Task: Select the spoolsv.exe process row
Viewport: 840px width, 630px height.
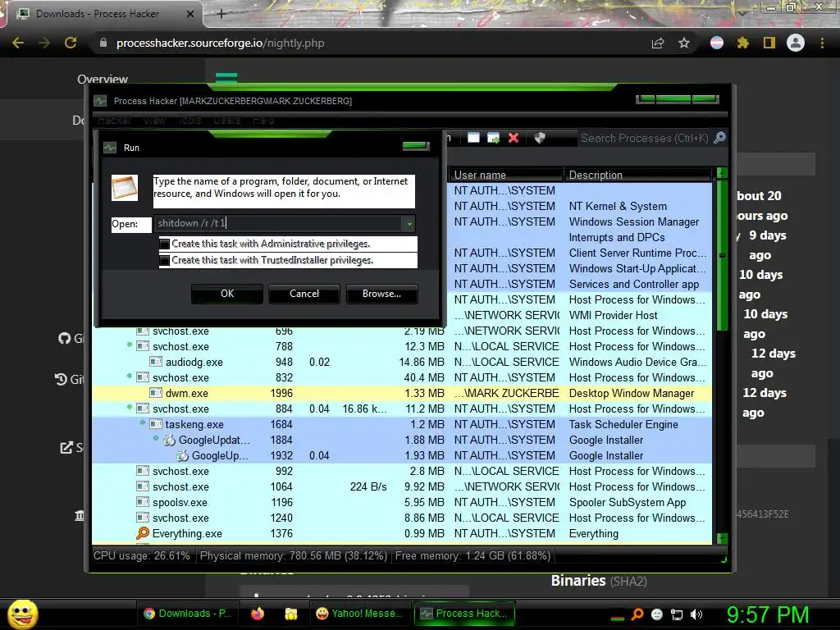Action: [x=402, y=502]
